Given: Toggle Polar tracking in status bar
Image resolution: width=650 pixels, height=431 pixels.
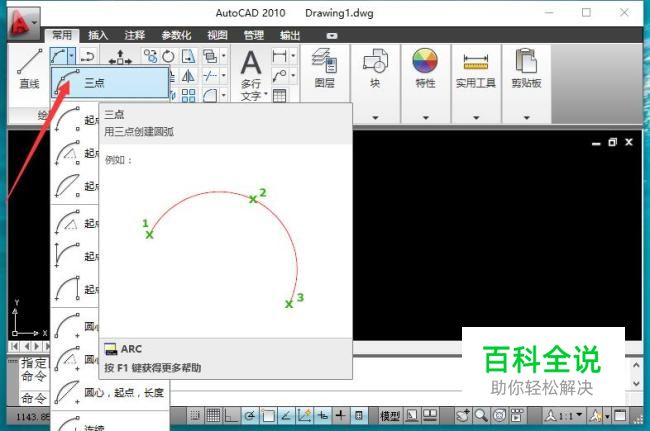Looking at the screenshot, I should click(x=250, y=415).
